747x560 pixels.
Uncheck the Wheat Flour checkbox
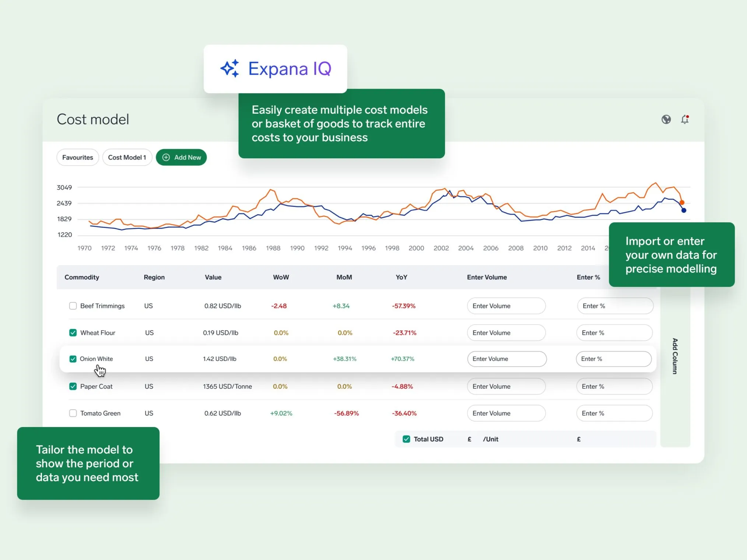click(x=73, y=333)
